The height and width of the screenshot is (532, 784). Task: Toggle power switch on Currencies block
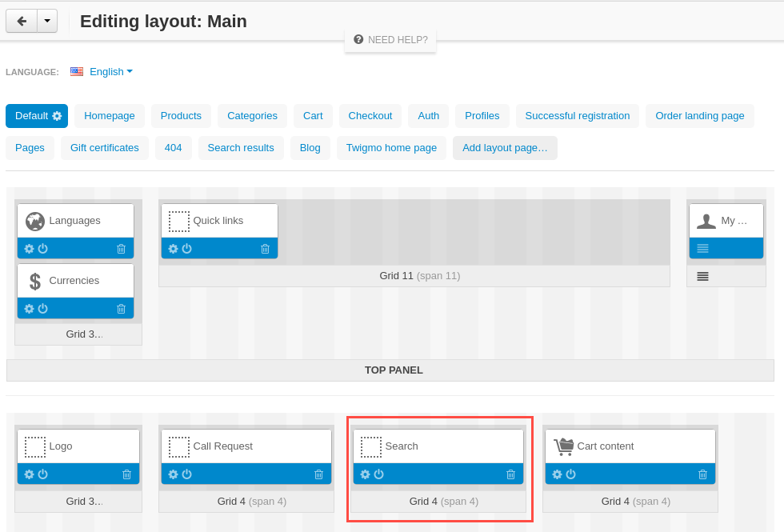pos(43,309)
